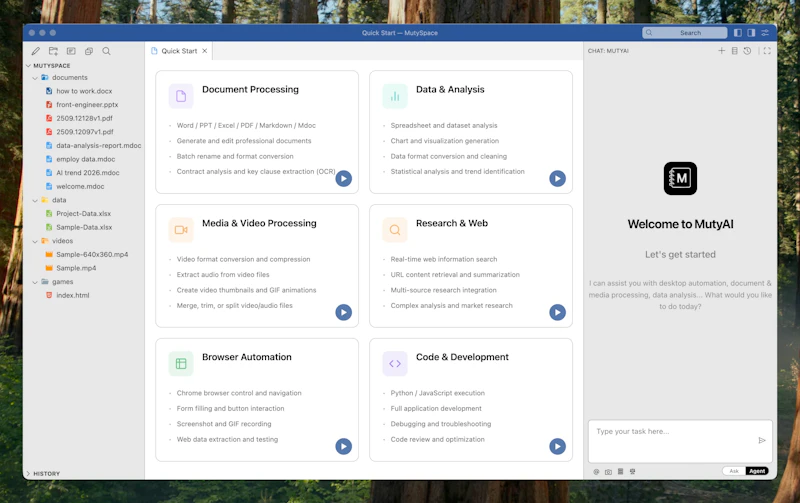Run the Research & Web play button

557,312
